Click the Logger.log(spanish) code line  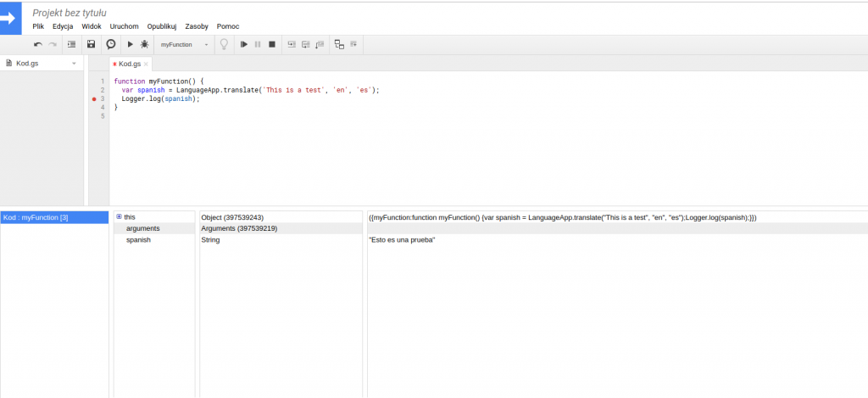160,98
